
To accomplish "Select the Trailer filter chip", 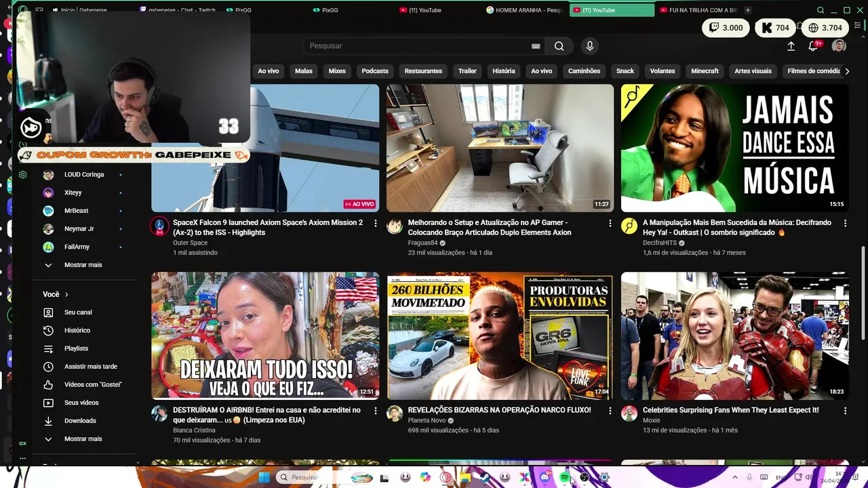I will [x=467, y=71].
